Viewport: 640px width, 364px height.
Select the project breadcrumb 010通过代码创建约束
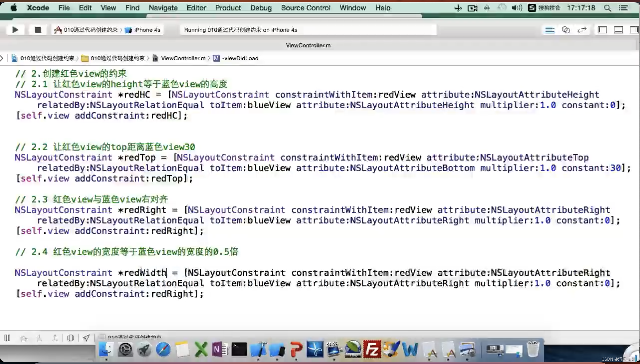coord(43,58)
